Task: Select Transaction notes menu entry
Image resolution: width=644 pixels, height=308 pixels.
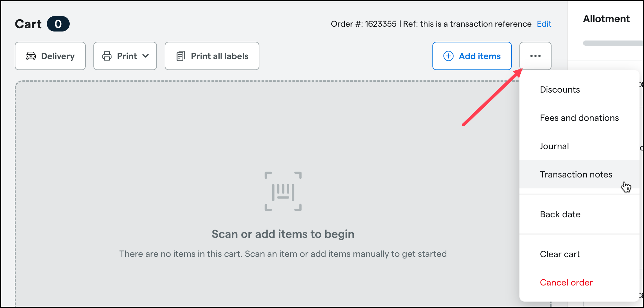Action: [x=576, y=174]
